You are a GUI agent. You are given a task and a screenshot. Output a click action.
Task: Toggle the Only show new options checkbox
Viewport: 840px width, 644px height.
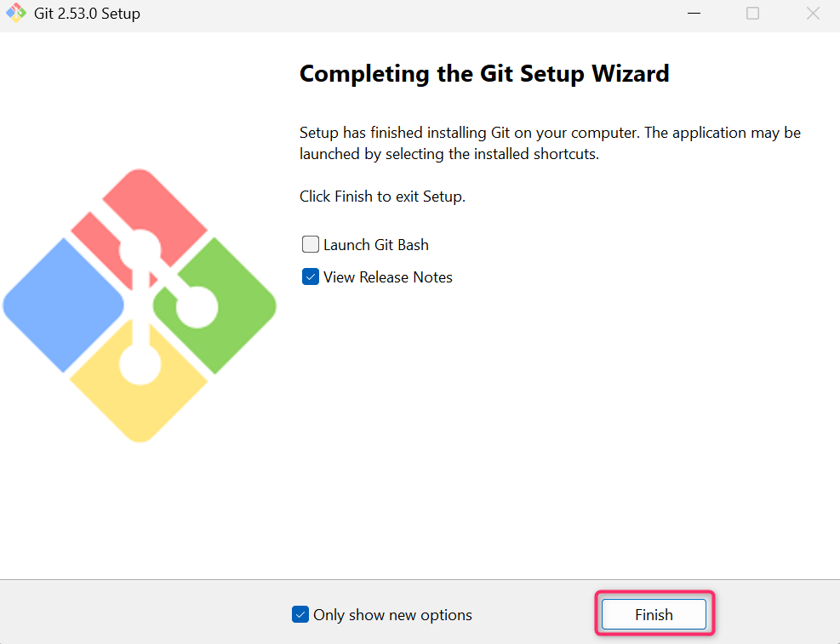(x=300, y=614)
